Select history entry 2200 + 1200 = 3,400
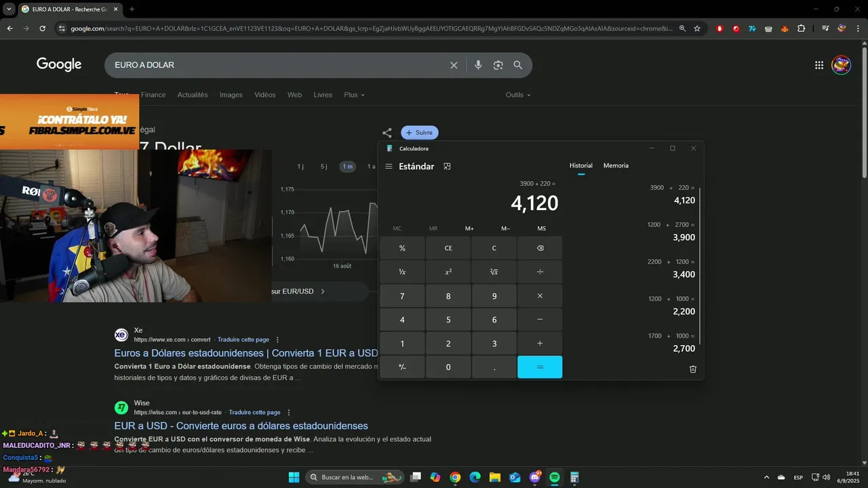This screenshot has width=868, height=488. (672, 268)
